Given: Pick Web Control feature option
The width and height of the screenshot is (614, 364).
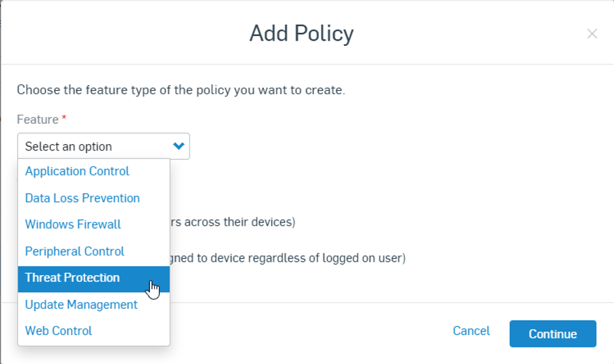Looking at the screenshot, I should pyautogui.click(x=58, y=331).
